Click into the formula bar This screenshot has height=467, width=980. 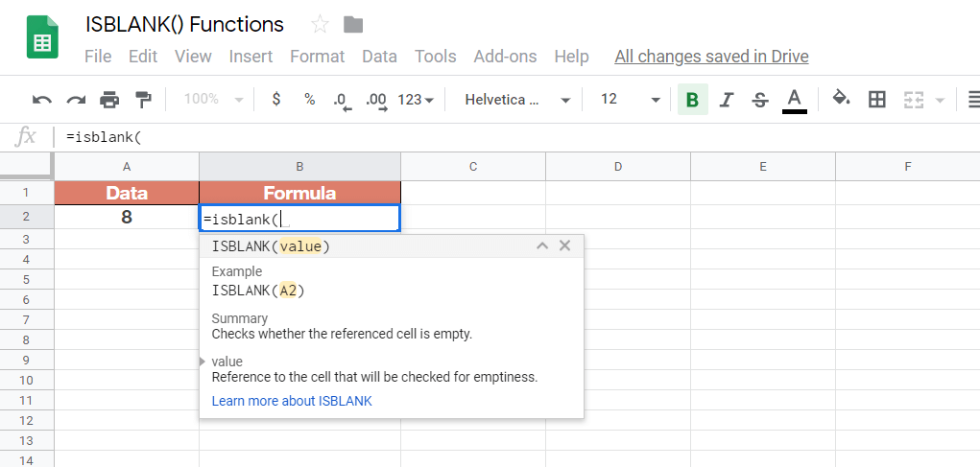point(518,137)
